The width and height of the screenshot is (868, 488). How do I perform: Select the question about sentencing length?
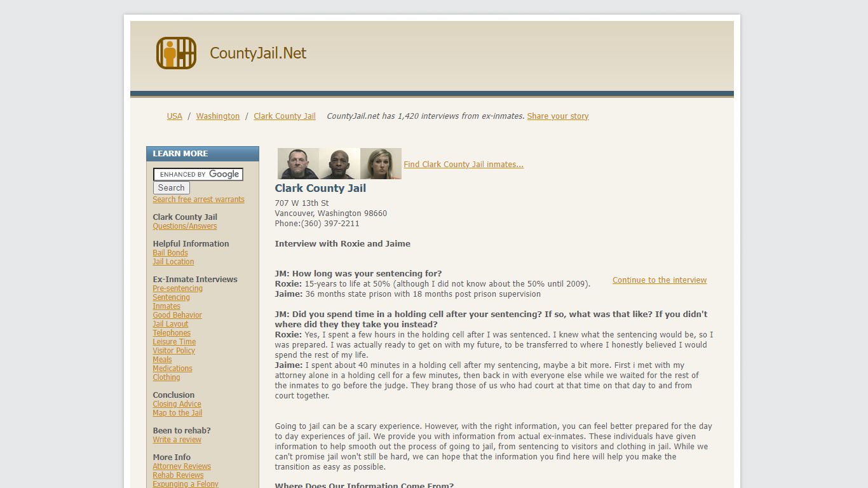(x=358, y=274)
